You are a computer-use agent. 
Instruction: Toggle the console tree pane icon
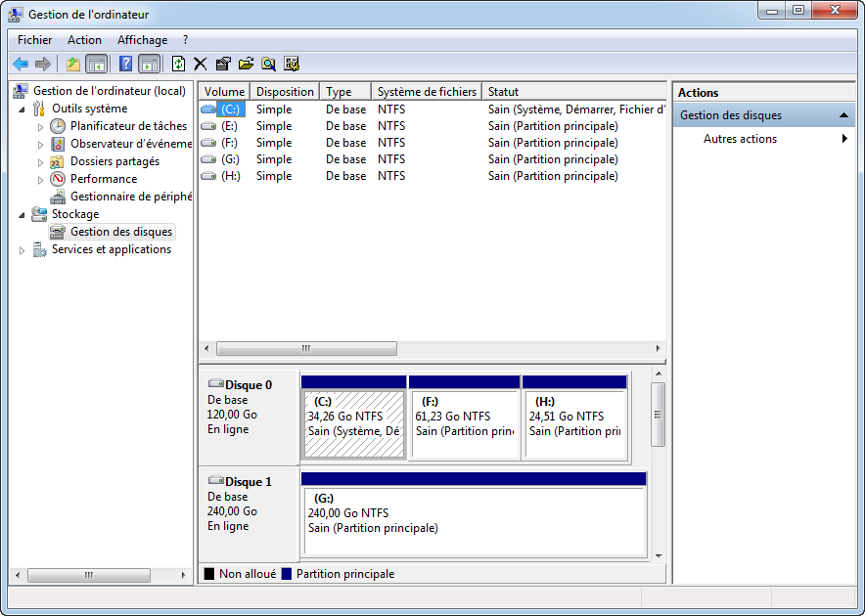pyautogui.click(x=97, y=64)
